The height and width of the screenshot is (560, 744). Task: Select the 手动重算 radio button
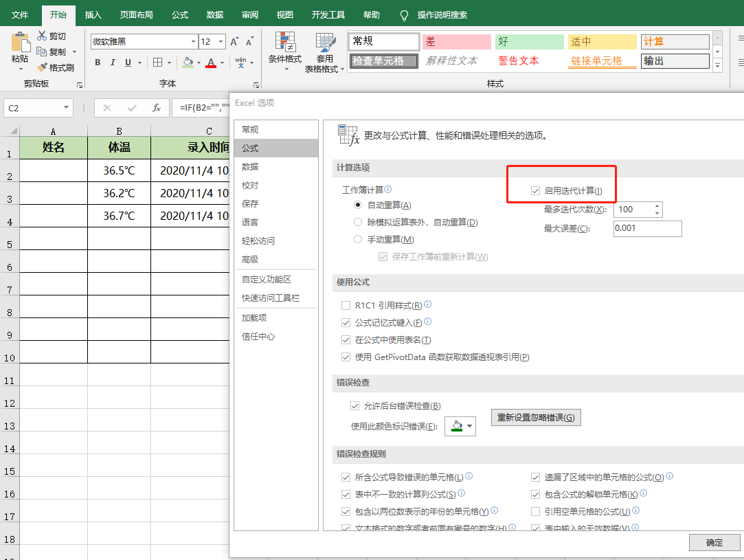pyautogui.click(x=358, y=239)
